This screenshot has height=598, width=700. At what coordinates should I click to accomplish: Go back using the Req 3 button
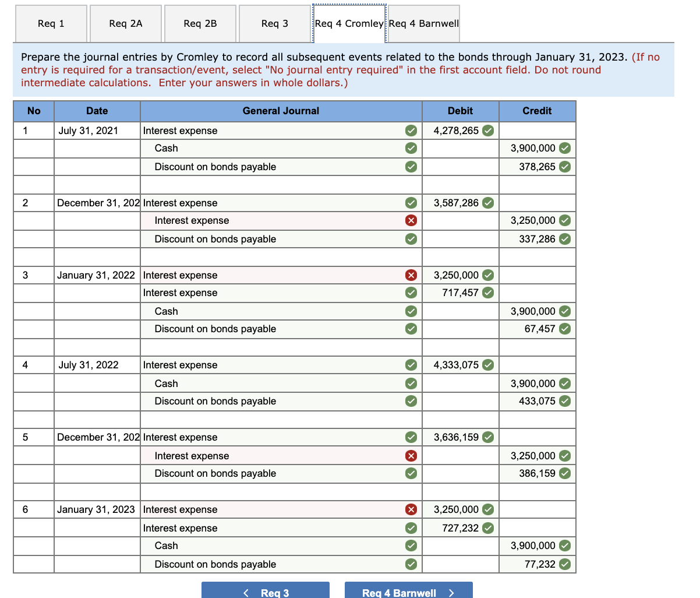point(266,590)
